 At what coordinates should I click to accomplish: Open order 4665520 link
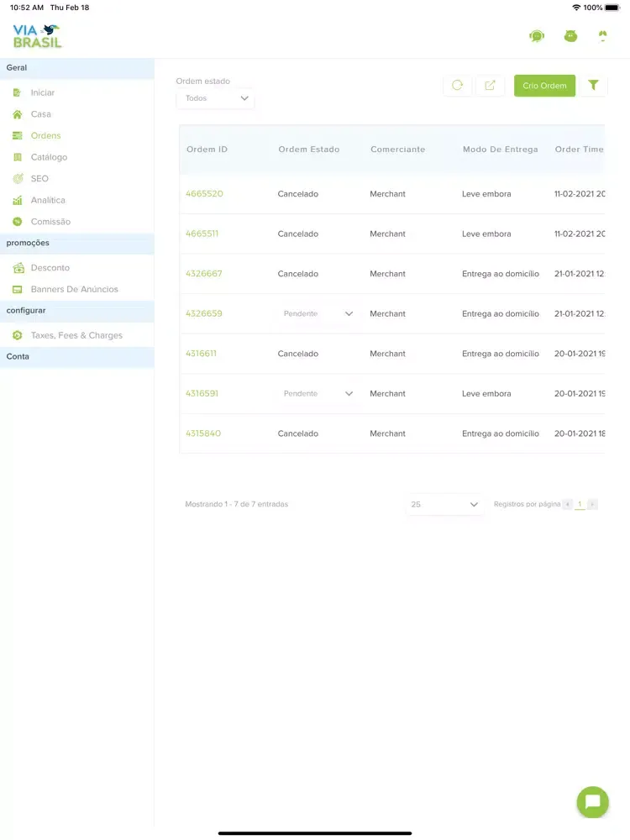click(x=204, y=193)
